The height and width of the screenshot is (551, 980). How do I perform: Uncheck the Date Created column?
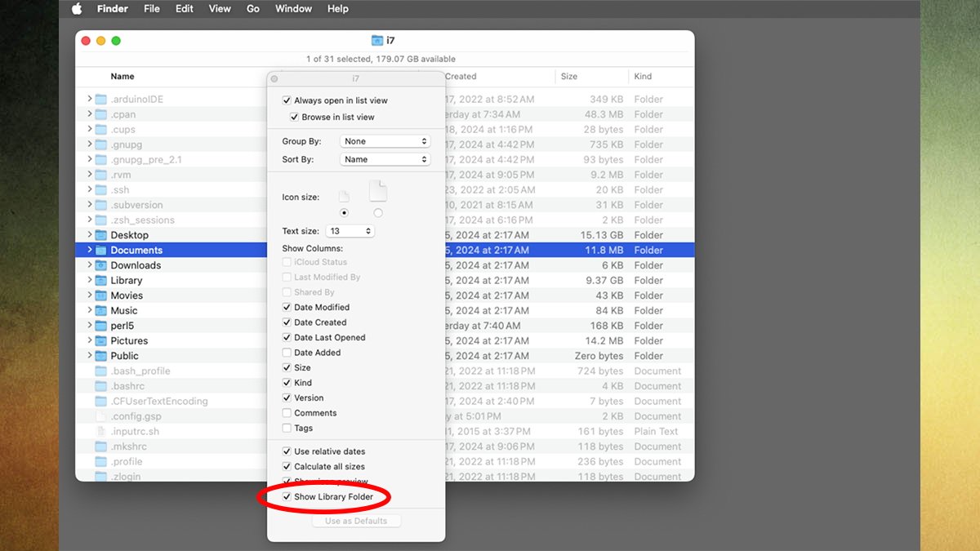[287, 322]
